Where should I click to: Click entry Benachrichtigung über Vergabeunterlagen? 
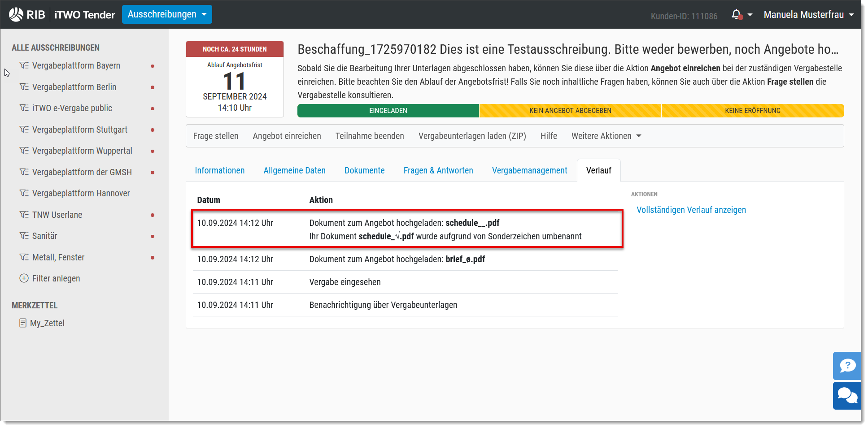click(405, 305)
